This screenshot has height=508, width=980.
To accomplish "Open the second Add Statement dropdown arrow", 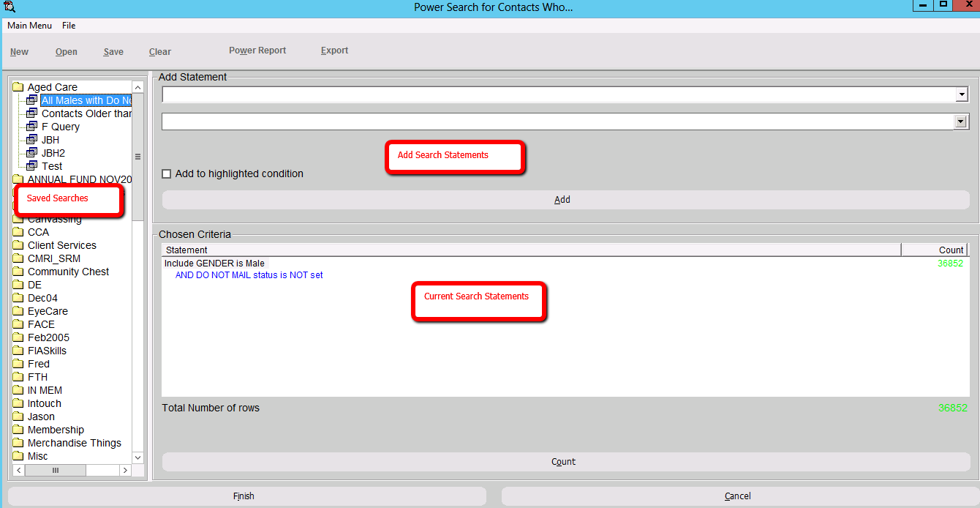I will point(961,122).
